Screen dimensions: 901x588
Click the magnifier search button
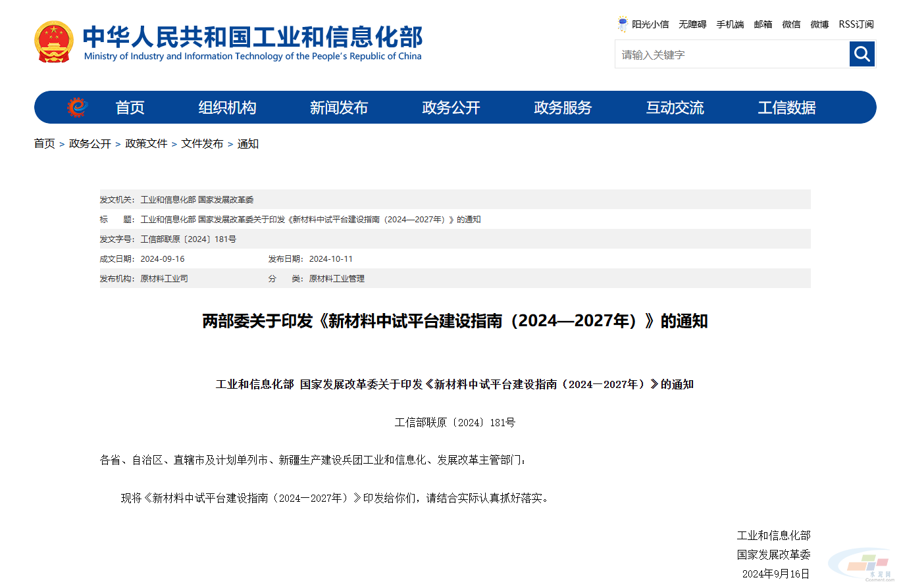click(862, 54)
